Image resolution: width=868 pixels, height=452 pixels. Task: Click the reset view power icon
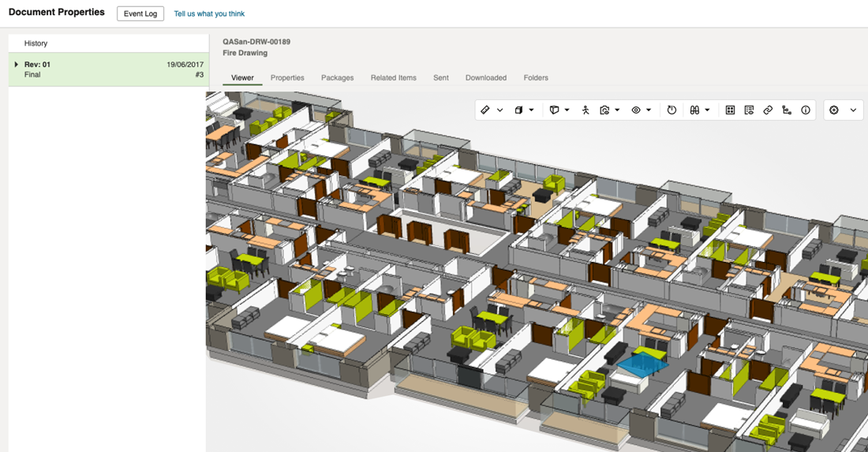click(x=672, y=110)
